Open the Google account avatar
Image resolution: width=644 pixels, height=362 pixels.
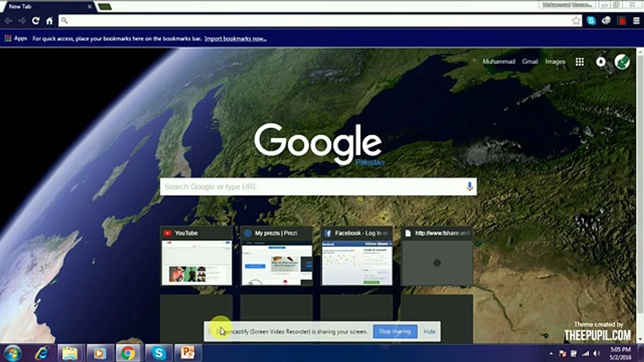(622, 61)
